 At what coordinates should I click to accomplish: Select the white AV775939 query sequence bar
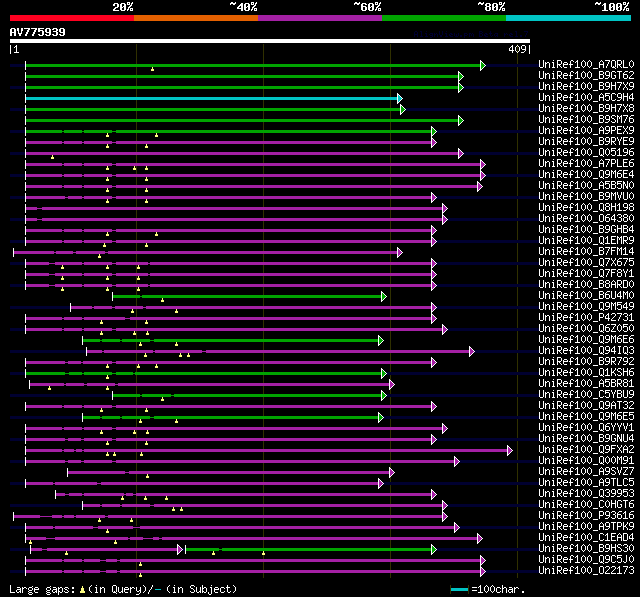[x=270, y=41]
